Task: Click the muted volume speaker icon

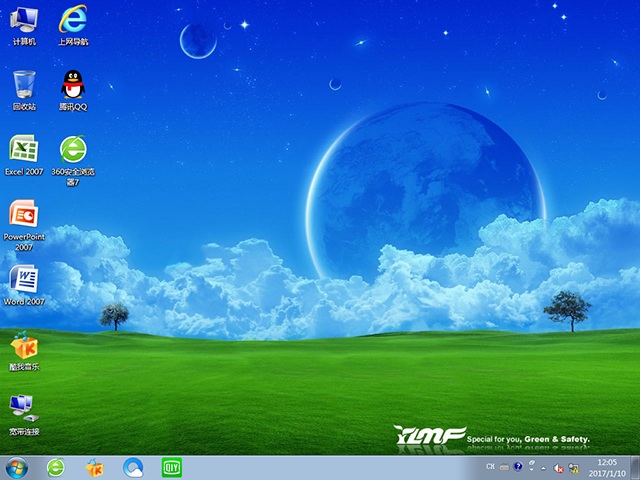Action: 558,467
